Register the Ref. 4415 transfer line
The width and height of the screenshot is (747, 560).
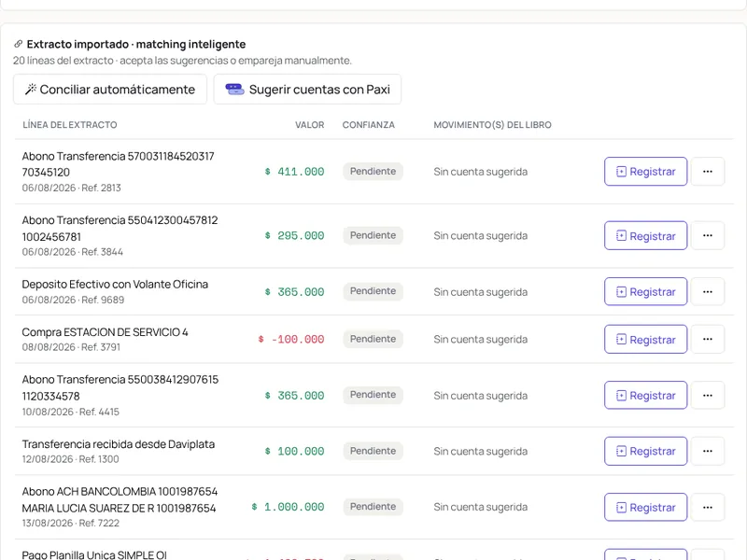(x=645, y=395)
